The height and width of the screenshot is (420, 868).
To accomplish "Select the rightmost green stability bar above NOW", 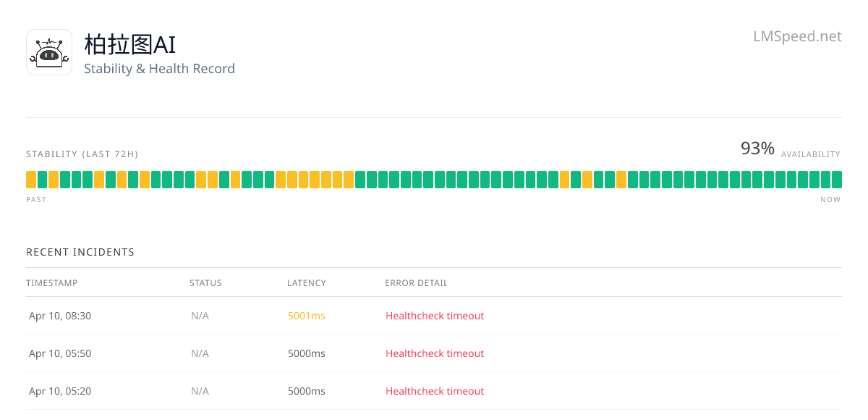I will [837, 180].
